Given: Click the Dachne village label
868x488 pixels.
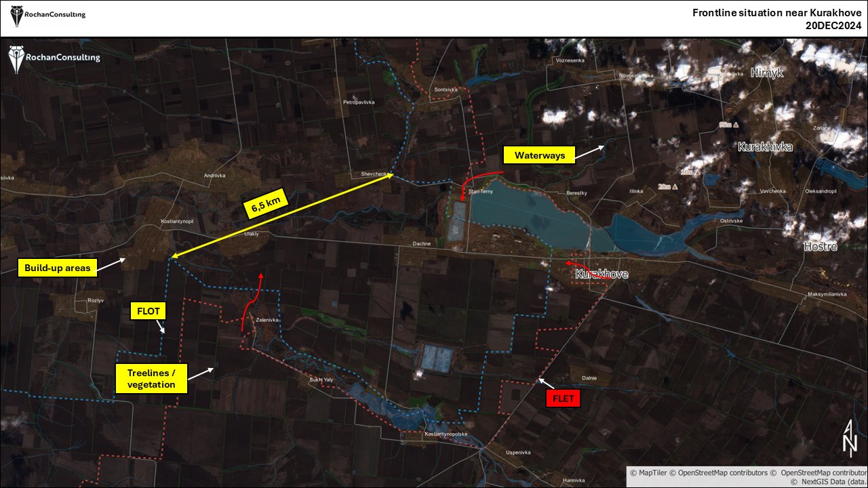Looking at the screenshot, I should point(422,245).
